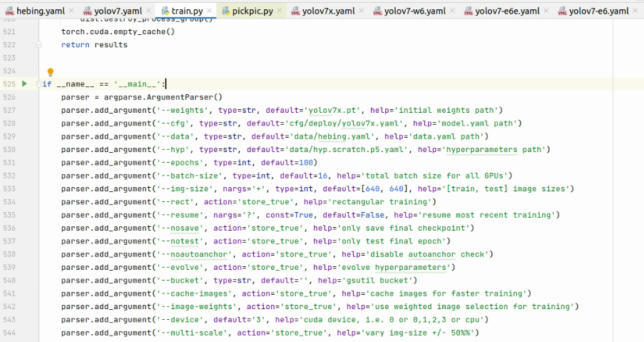Viewport: 644px width, 342px height.
Task: Click line number 527 in the gutter
Action: [9, 110]
